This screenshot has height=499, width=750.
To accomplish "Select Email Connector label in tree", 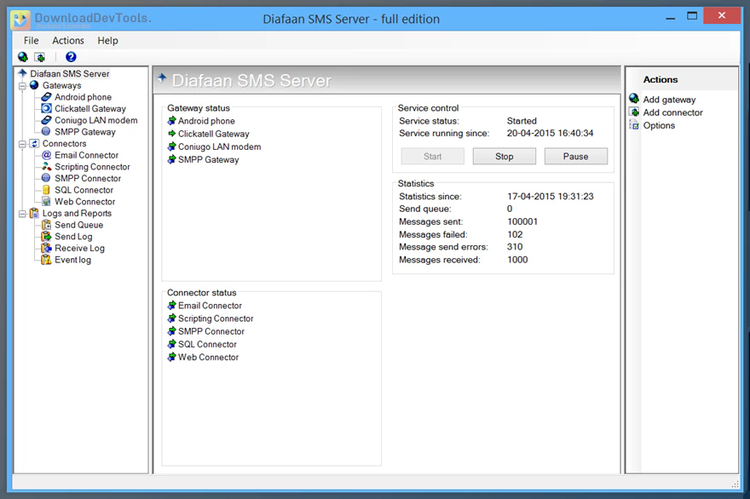I will coord(86,155).
